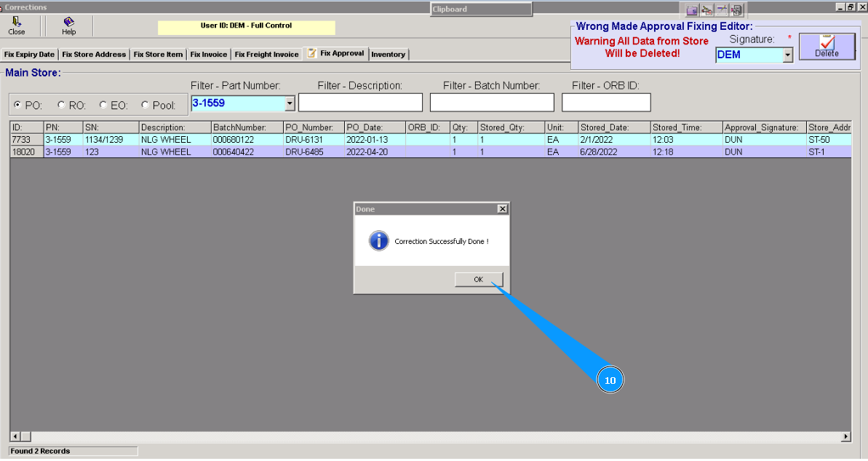Click the BatchNumber column header
This screenshot has width=868, height=461.
click(247, 127)
